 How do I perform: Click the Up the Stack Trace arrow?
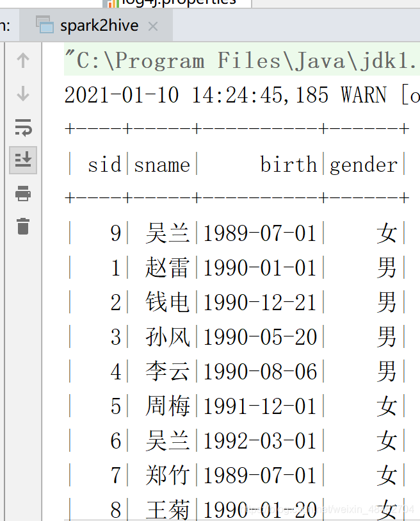pos(23,60)
